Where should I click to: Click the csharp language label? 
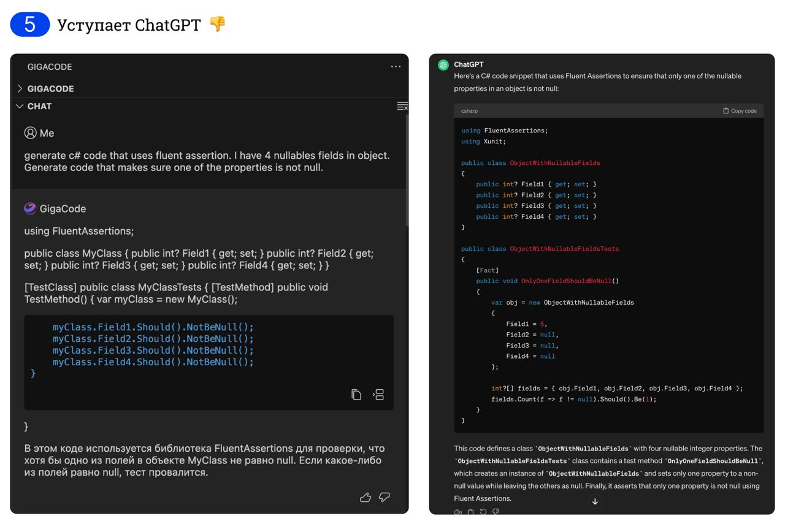click(x=470, y=111)
